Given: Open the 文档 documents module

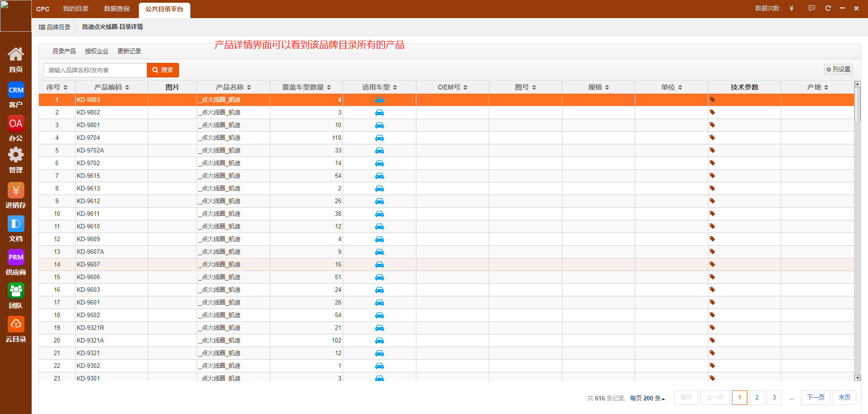Looking at the screenshot, I should point(16,228).
